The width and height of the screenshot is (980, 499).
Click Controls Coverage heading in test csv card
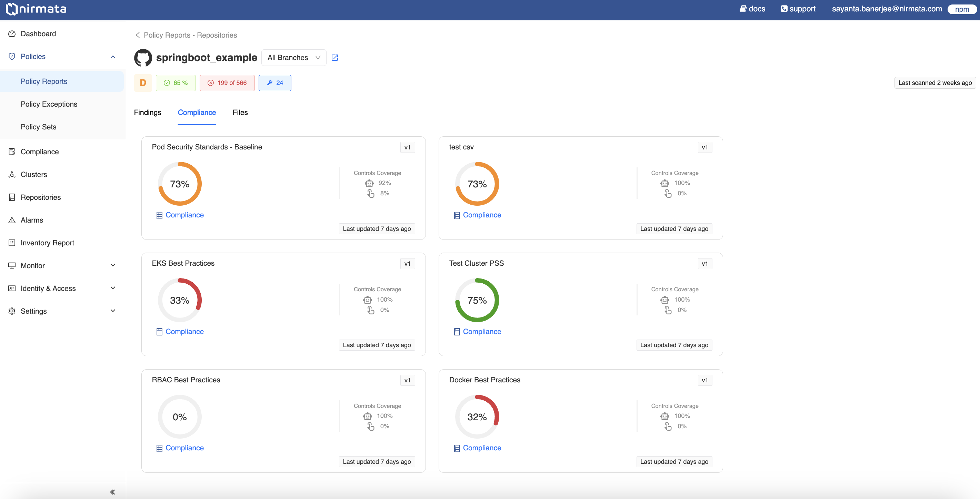click(x=674, y=173)
